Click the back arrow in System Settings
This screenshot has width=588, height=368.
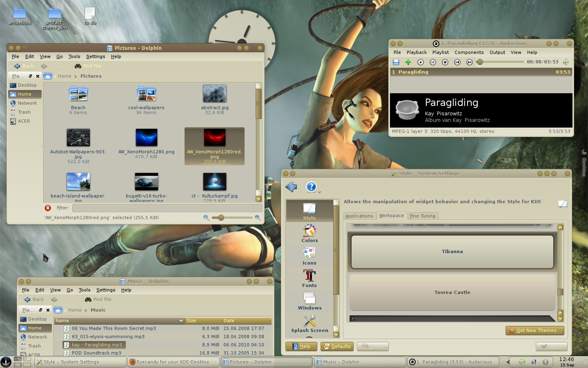pos(291,187)
